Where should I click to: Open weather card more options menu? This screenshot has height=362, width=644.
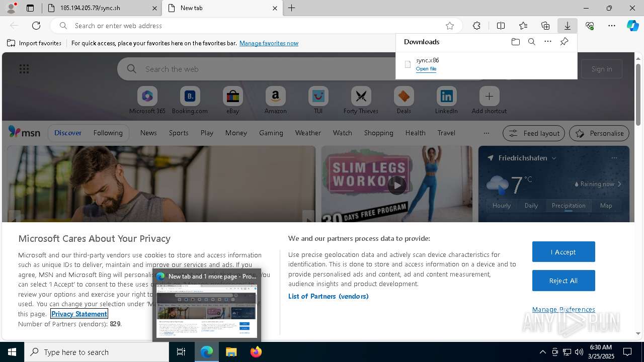coord(614,158)
